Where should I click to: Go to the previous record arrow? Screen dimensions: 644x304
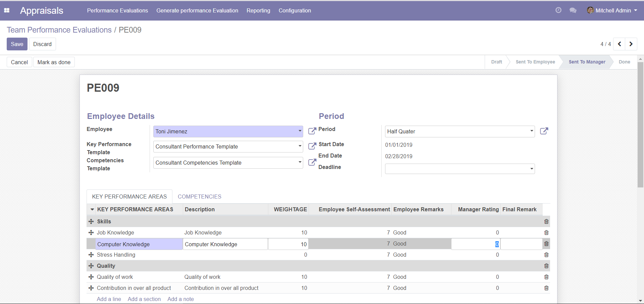pyautogui.click(x=620, y=44)
